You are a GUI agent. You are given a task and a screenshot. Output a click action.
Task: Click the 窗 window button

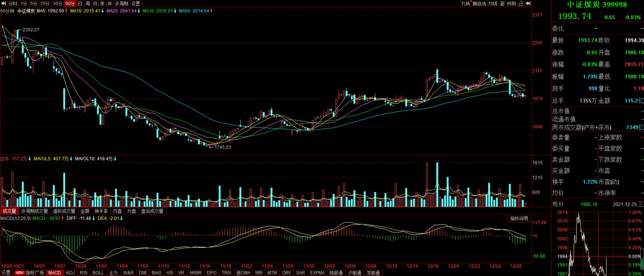coord(502,3)
